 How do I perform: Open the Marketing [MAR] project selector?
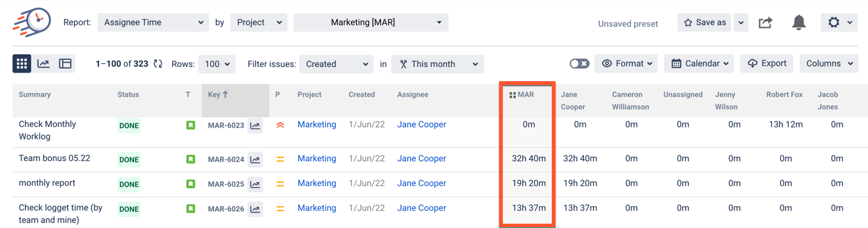pyautogui.click(x=371, y=22)
